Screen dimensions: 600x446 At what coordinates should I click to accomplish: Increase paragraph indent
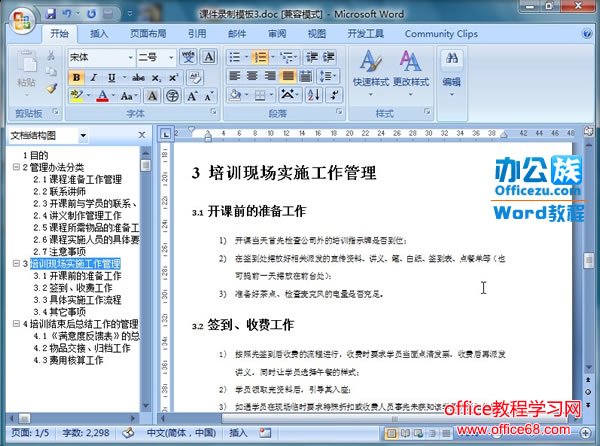328,57
